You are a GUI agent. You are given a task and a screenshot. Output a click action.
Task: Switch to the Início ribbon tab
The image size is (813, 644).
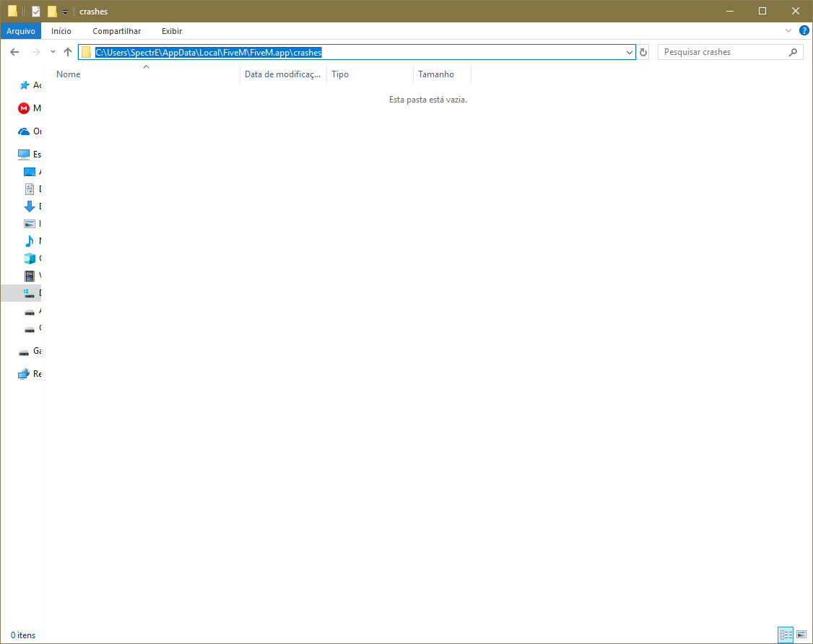tap(61, 31)
